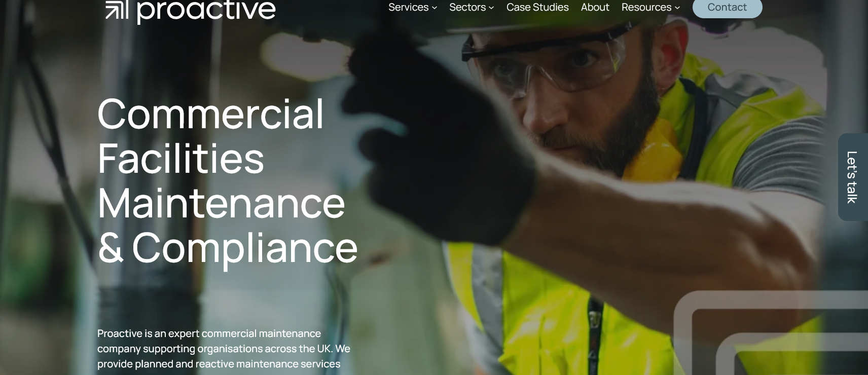Expand the Services dropdown chevron
Screen dimensions: 868x375
(435, 8)
